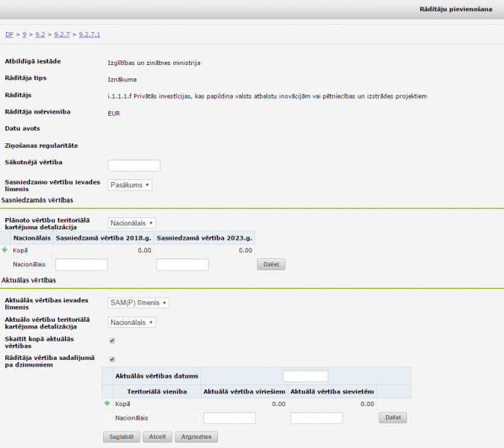Click green plus icon in Sasniedzamās vērtības table
Image resolution: width=504 pixels, height=448 pixels.
pos(5,250)
